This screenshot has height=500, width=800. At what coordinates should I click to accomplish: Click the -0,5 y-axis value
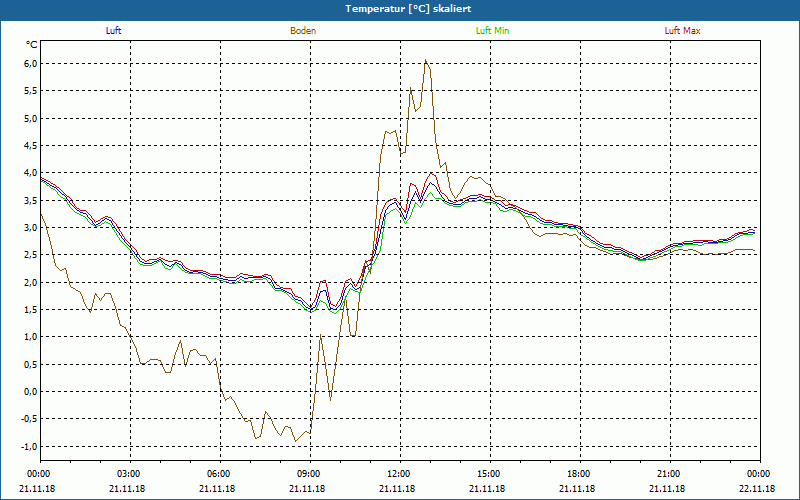coord(30,419)
